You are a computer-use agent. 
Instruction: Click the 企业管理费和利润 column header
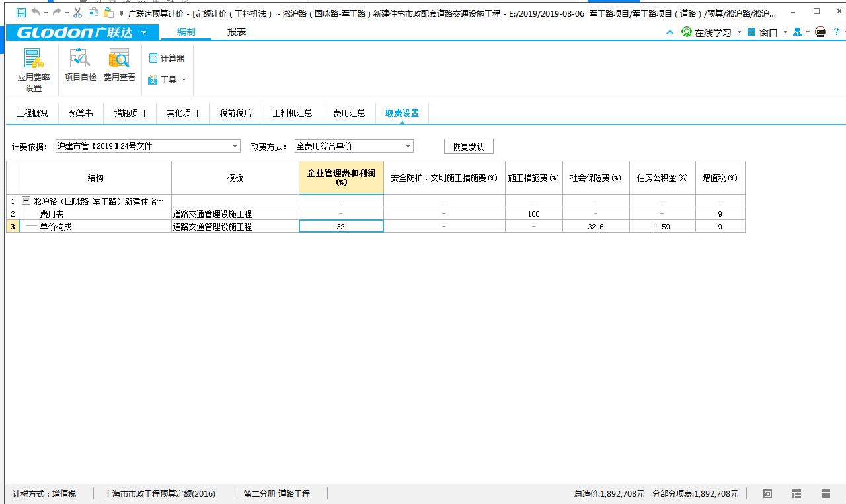click(341, 178)
